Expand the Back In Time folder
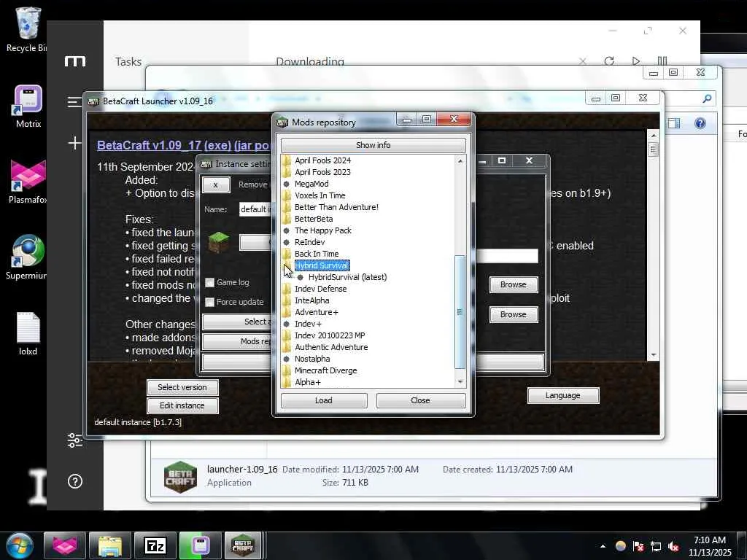747x560 pixels. 286,254
